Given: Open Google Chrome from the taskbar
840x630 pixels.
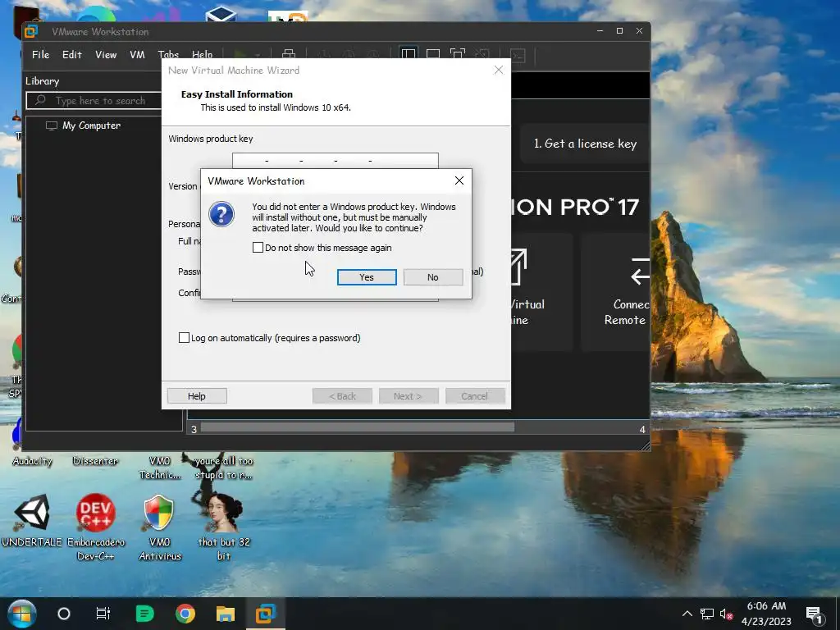Looking at the screenshot, I should click(185, 614).
